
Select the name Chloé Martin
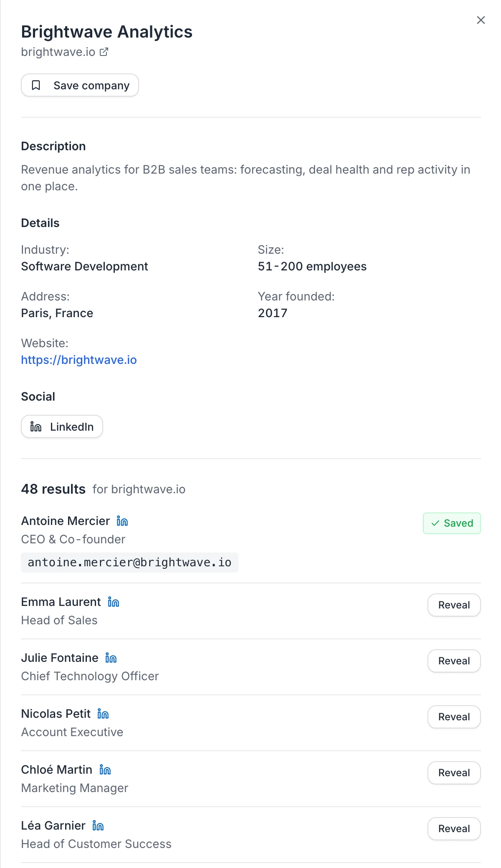tap(57, 770)
